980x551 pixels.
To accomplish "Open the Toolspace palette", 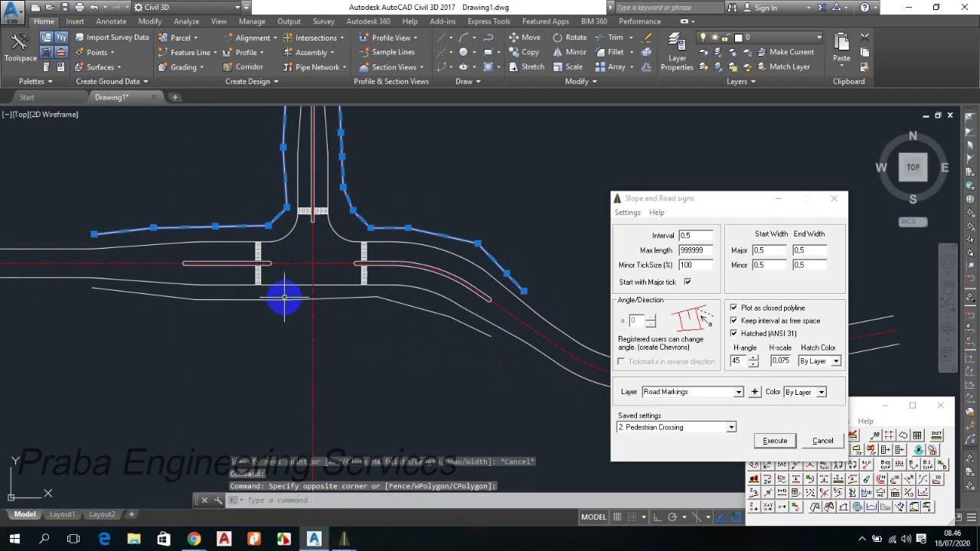I will 20,47.
